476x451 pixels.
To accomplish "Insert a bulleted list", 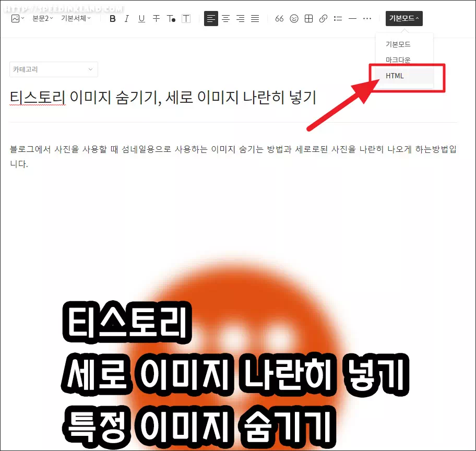I will click(338, 18).
